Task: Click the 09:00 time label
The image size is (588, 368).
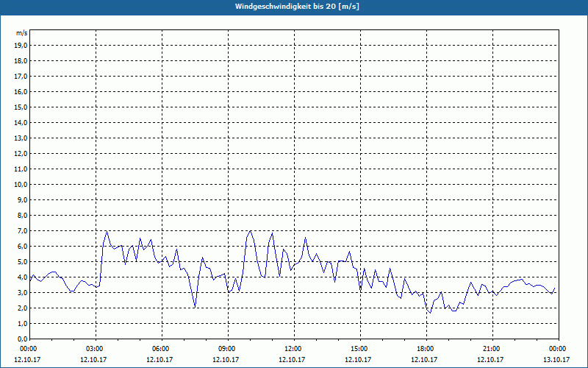Action: pyautogui.click(x=228, y=349)
